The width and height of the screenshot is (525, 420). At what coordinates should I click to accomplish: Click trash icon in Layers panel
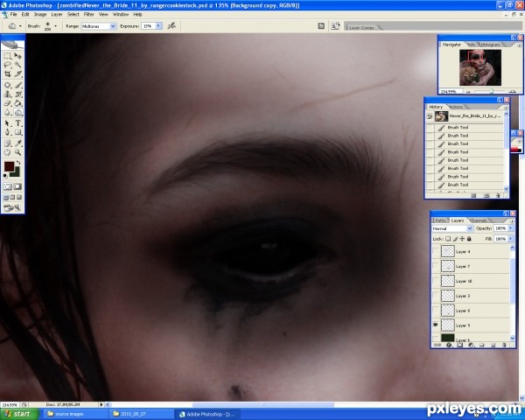504,345
